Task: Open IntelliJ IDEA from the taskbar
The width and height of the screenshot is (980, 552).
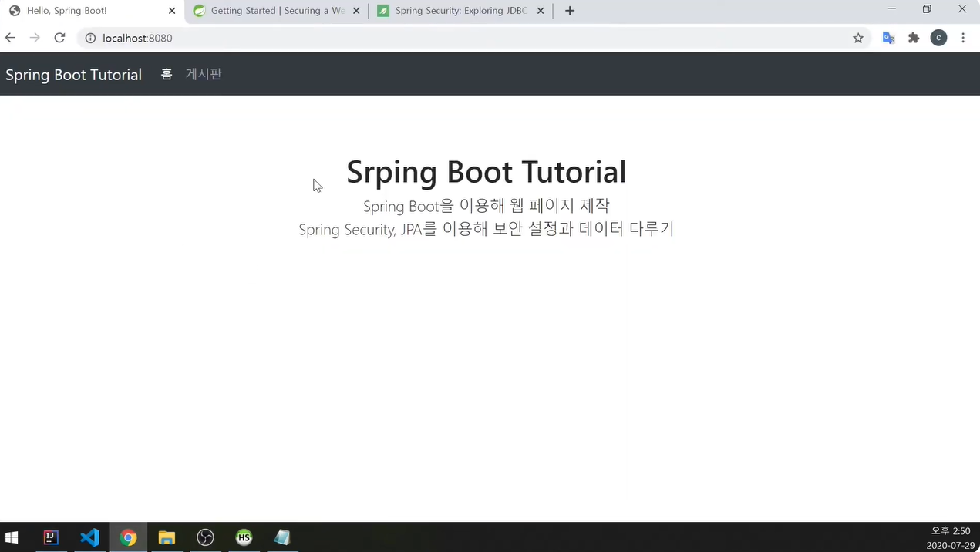Action: pyautogui.click(x=51, y=537)
